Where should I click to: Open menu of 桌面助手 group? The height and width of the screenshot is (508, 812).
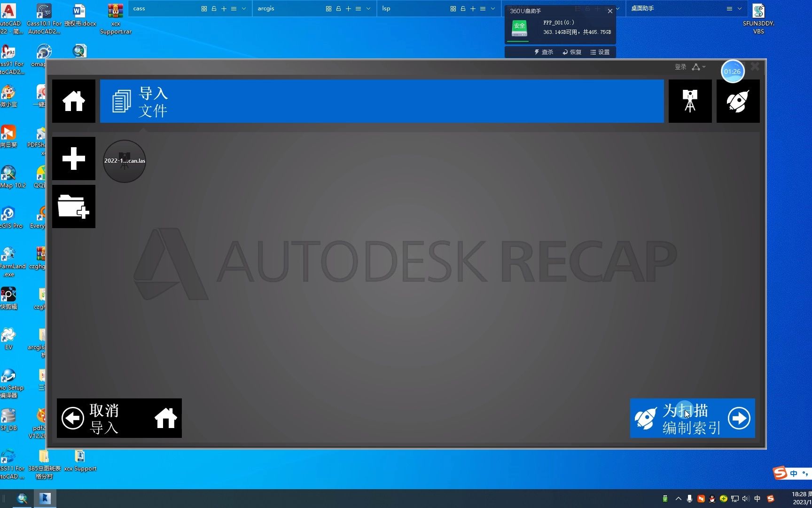coord(729,8)
